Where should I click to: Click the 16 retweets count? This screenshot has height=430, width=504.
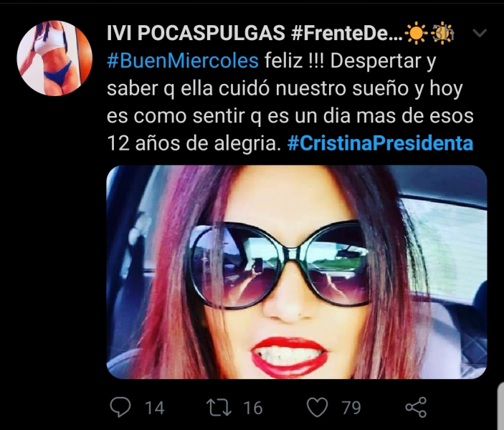click(253, 408)
